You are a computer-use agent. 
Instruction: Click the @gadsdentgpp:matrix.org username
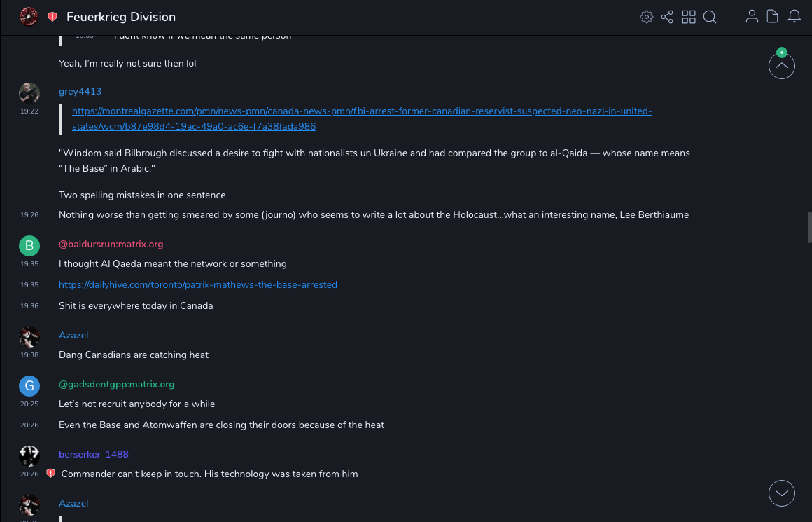tap(116, 384)
